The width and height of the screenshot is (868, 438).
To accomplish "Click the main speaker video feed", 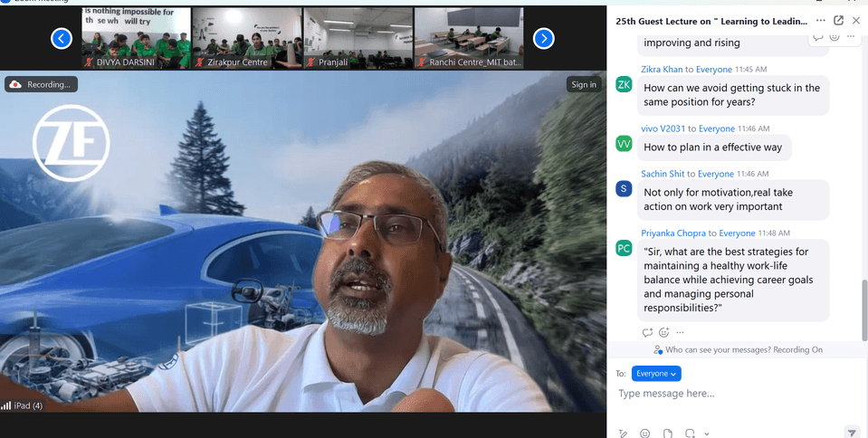I will (x=303, y=242).
